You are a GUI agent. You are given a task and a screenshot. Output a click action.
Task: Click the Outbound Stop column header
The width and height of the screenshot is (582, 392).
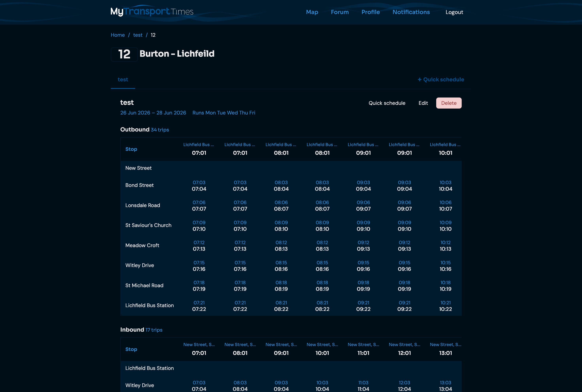[131, 149]
